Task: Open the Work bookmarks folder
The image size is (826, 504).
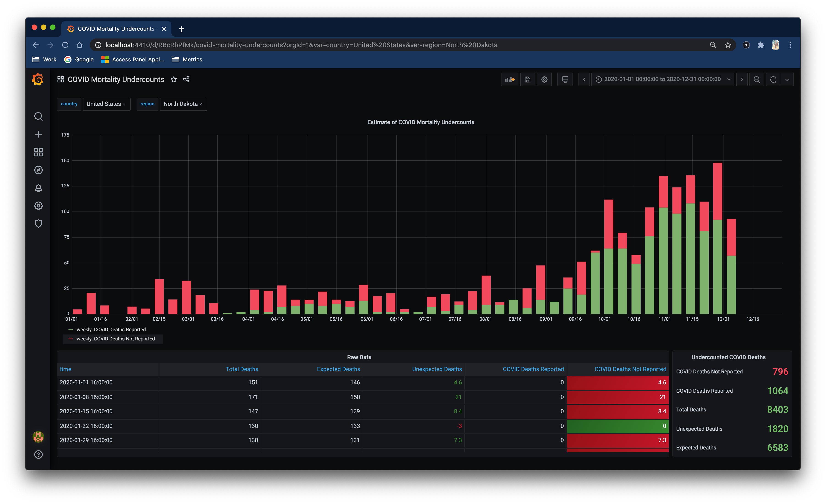Action: (x=44, y=59)
